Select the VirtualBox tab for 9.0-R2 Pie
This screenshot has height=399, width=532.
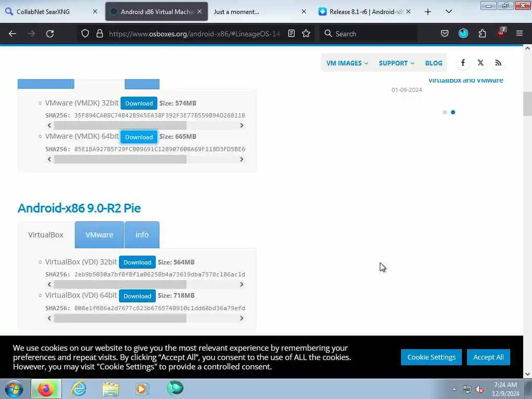(46, 235)
